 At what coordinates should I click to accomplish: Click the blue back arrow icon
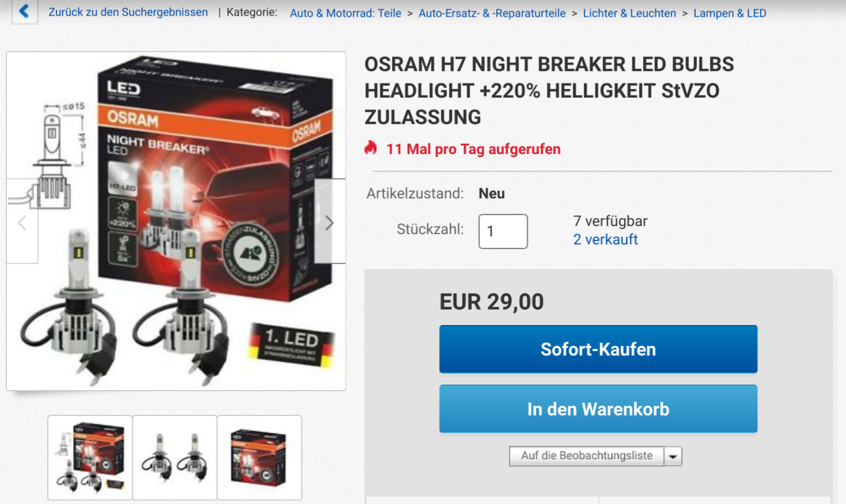tap(24, 11)
